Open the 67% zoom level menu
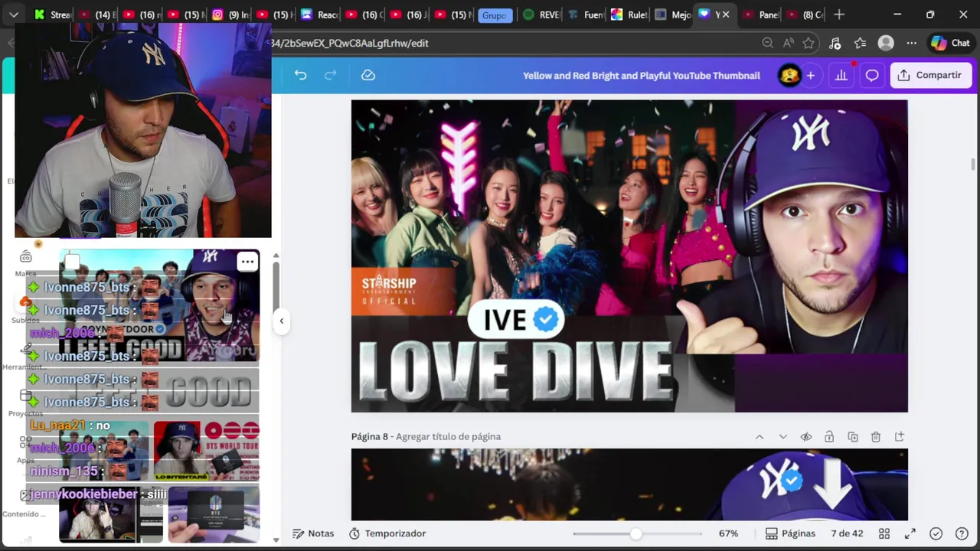980x551 pixels. coord(728,533)
